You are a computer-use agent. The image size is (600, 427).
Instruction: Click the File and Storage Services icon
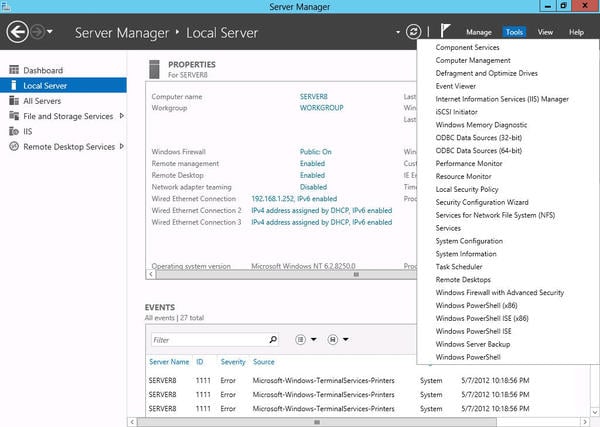14,116
